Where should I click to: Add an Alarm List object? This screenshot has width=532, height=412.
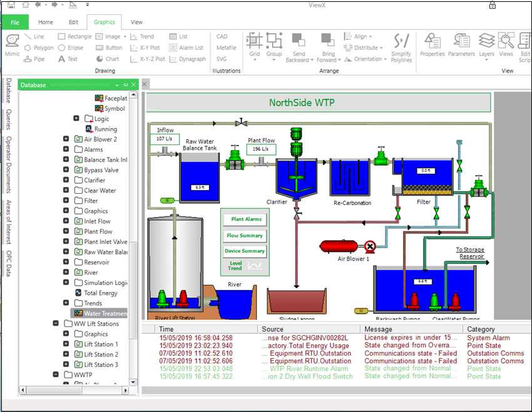[x=187, y=47]
